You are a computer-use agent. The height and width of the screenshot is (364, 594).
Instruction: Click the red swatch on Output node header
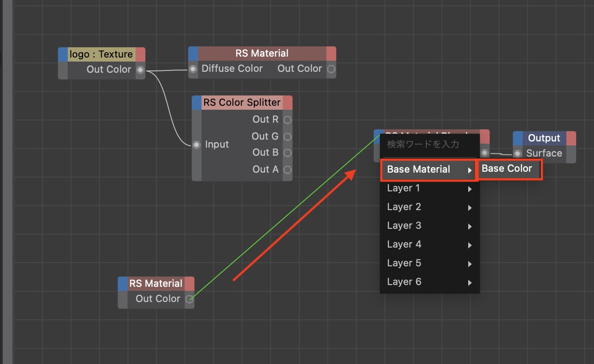pyautogui.click(x=571, y=138)
